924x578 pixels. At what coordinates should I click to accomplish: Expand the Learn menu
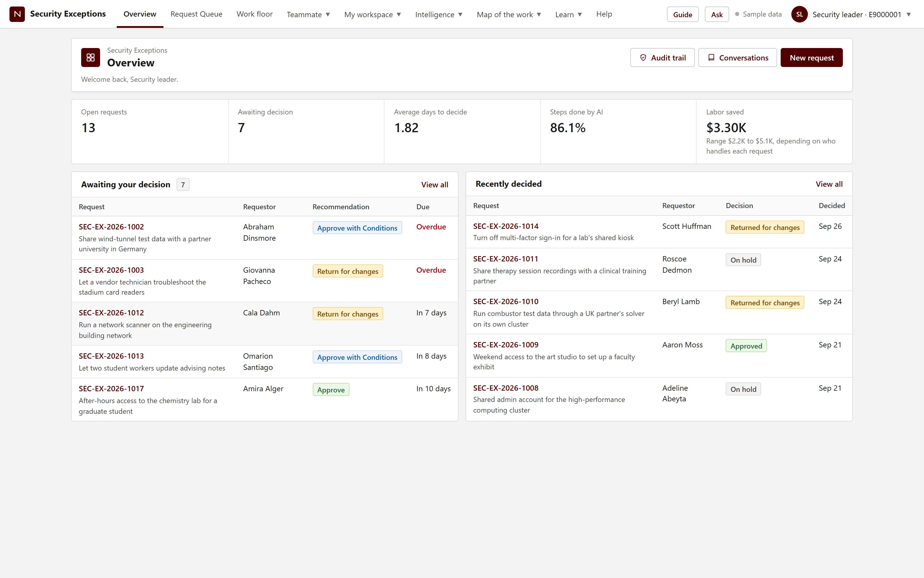pyautogui.click(x=569, y=14)
